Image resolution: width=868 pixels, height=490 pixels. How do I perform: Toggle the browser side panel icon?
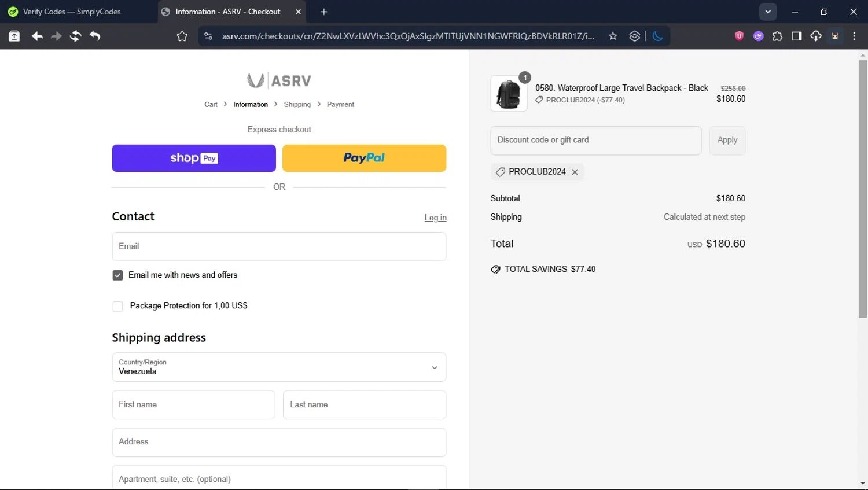[x=797, y=36]
